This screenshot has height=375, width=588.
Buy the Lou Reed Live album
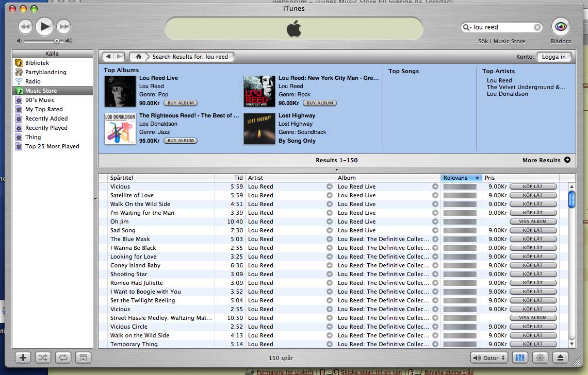tap(181, 103)
